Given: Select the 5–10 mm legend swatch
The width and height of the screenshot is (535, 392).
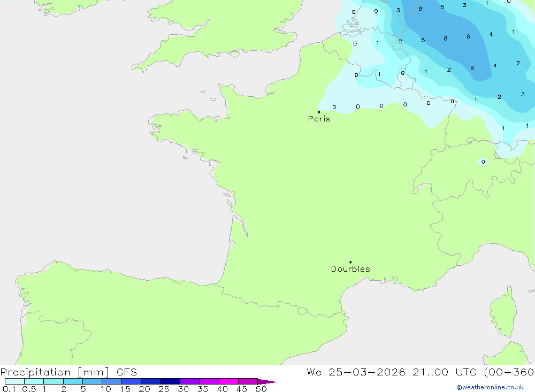Looking at the screenshot, I should coord(92,381).
